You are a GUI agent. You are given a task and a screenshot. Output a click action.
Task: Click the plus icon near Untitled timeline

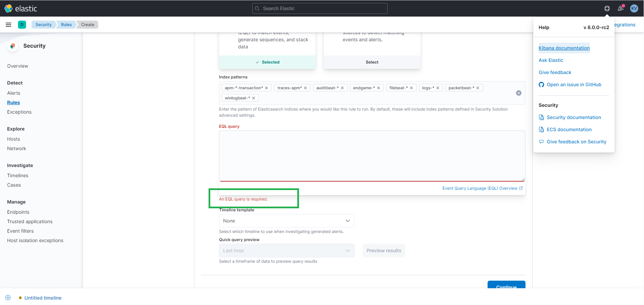[x=8, y=298]
